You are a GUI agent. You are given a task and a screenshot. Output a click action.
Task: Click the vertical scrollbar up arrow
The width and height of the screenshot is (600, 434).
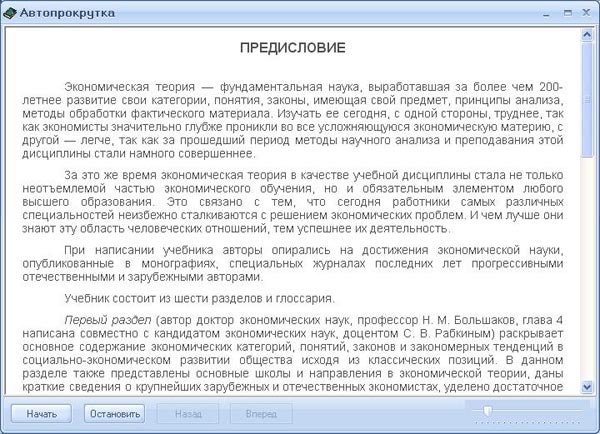point(587,35)
